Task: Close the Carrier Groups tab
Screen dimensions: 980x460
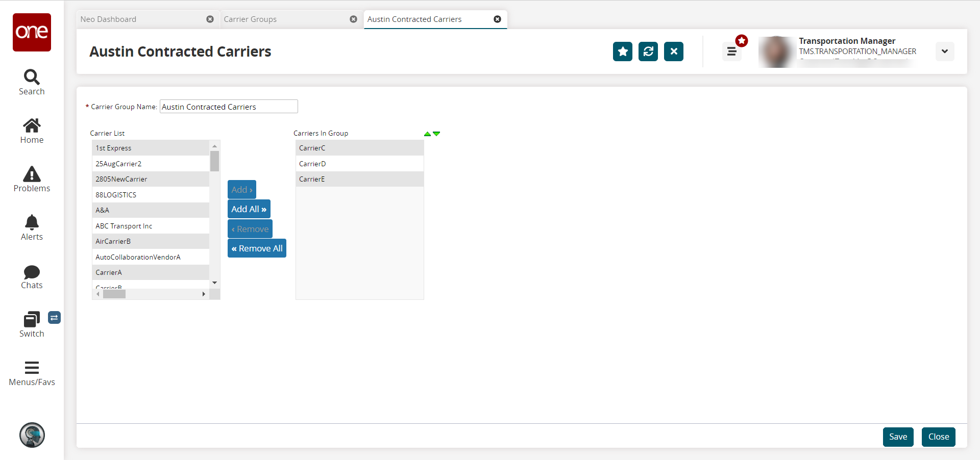Action: coord(353,19)
